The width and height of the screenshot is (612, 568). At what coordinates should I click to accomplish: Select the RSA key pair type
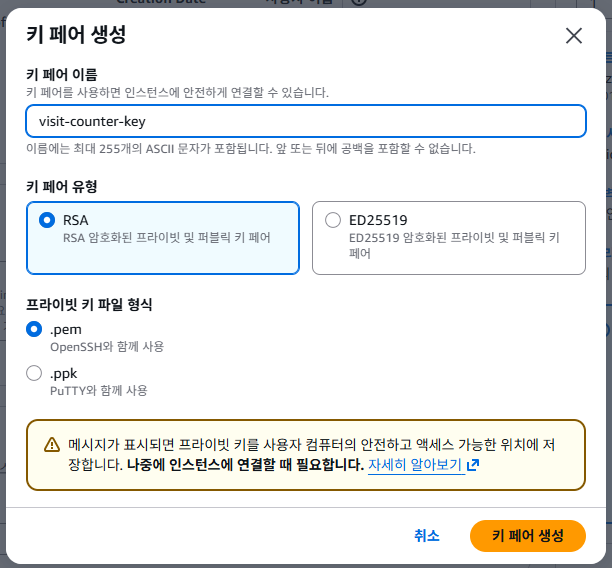(47, 220)
